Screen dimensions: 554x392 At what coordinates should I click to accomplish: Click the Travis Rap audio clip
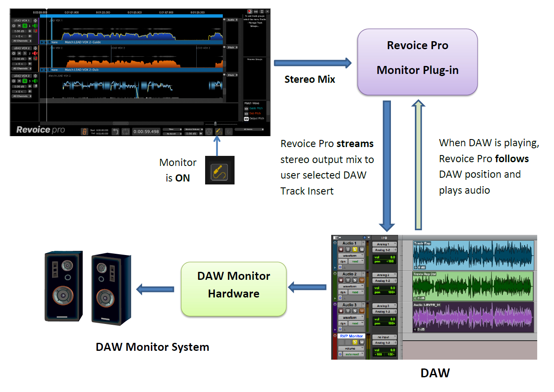[473, 255]
